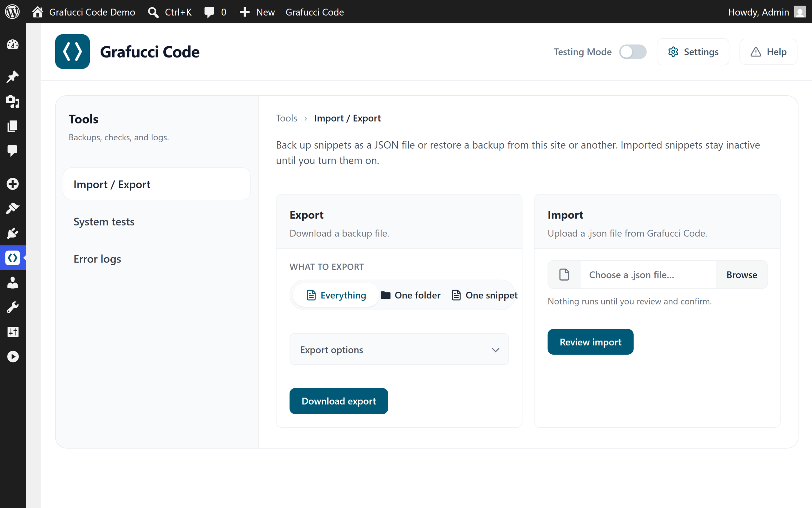Image resolution: width=812 pixels, height=508 pixels.
Task: Click Tools breadcrumb link
Action: (286, 118)
